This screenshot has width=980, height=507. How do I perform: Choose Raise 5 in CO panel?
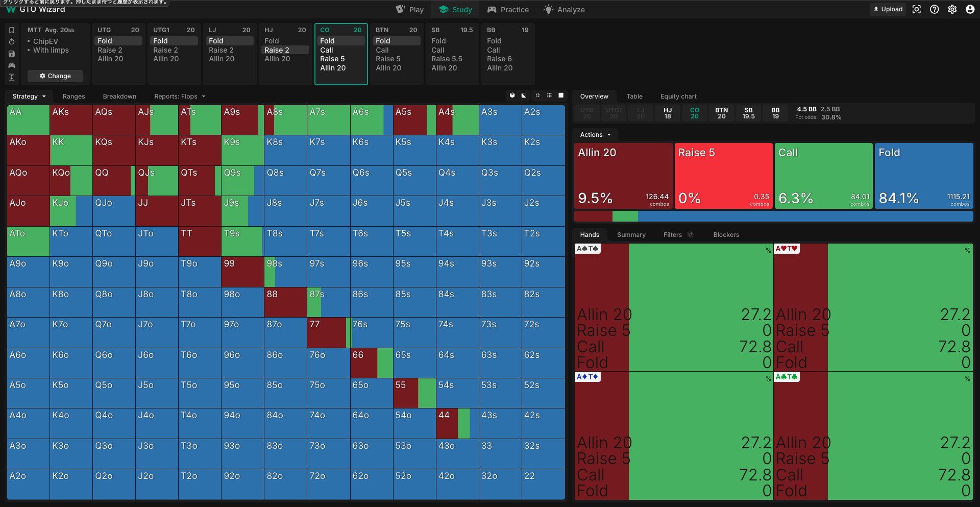coord(341,59)
